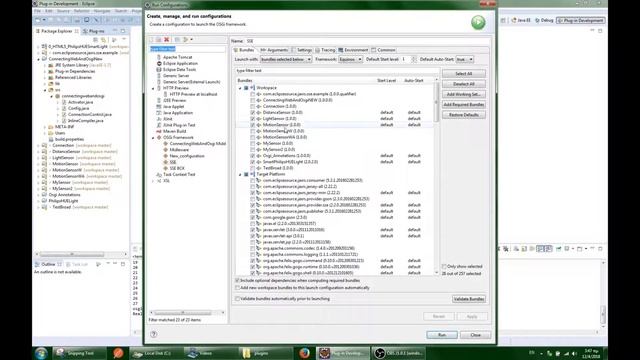Image resolution: width=640 pixels, height=360 pixels.
Task: Click Add Required Bundles button
Action: tap(464, 104)
